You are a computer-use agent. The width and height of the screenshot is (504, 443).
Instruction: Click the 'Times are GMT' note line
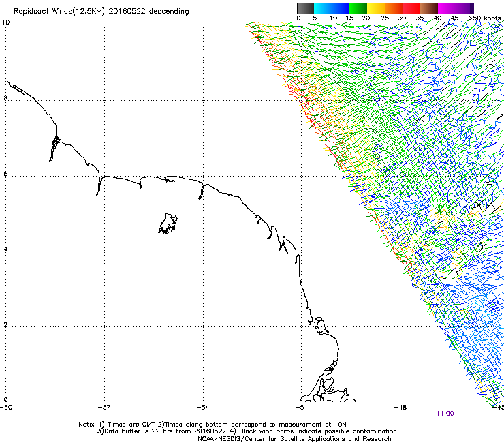[x=212, y=425]
